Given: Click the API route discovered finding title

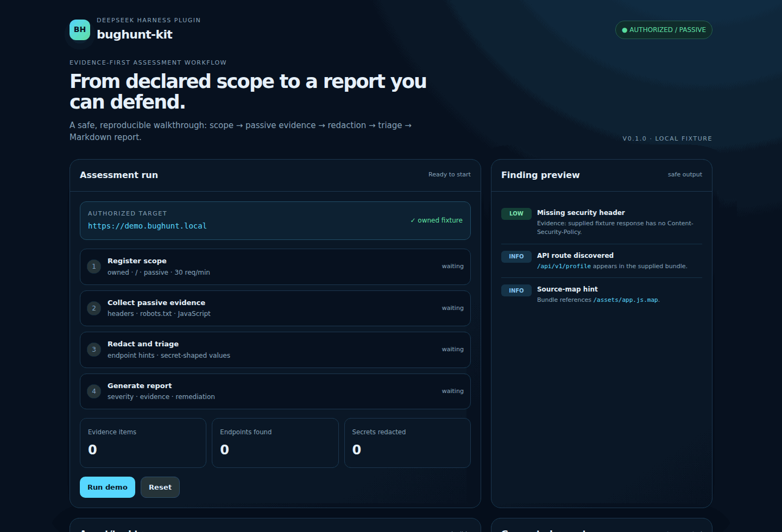Looking at the screenshot, I should 575,255.
